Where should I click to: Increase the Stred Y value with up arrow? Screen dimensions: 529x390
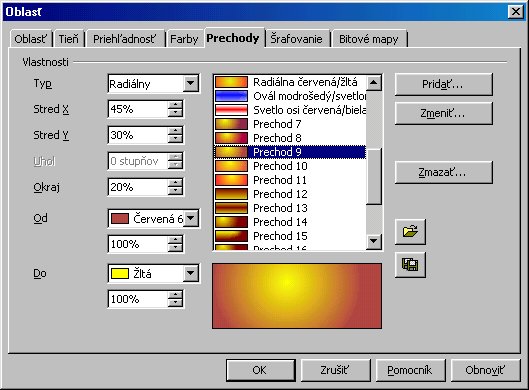(175, 131)
